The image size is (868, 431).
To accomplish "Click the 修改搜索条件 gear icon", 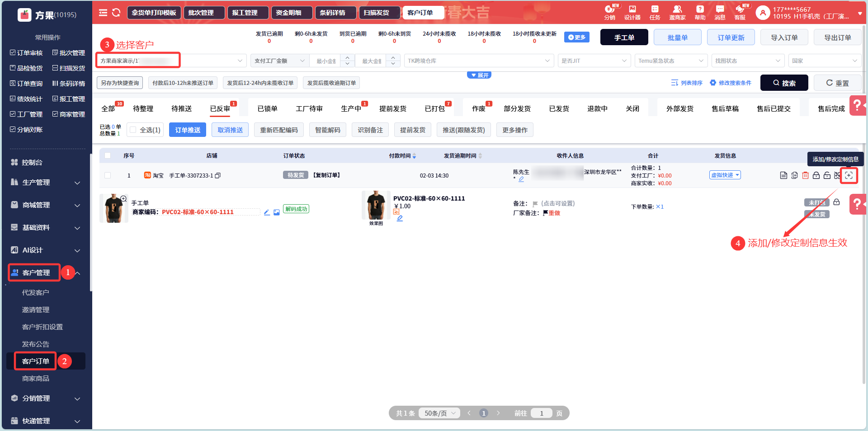I will tap(713, 83).
